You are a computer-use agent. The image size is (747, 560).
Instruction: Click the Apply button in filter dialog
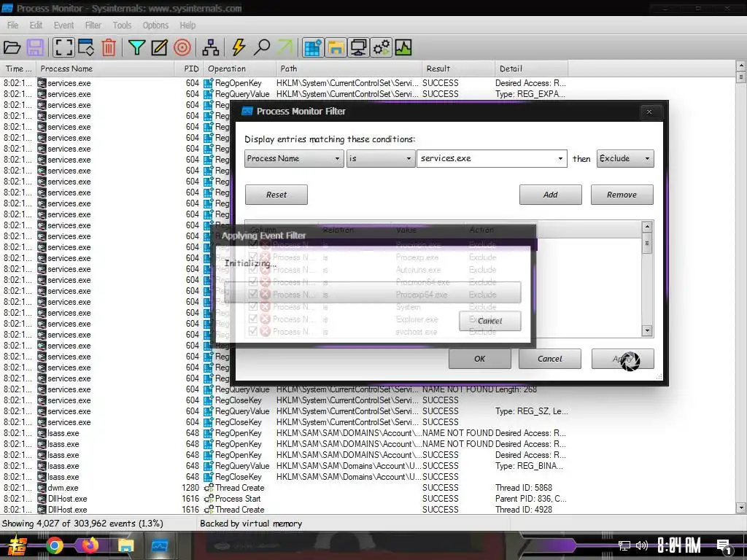coord(623,359)
